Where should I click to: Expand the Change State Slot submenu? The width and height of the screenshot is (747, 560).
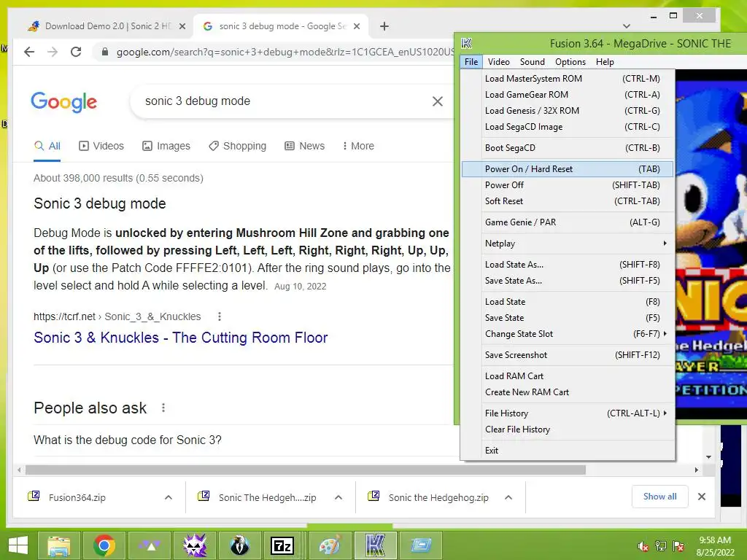(x=568, y=334)
